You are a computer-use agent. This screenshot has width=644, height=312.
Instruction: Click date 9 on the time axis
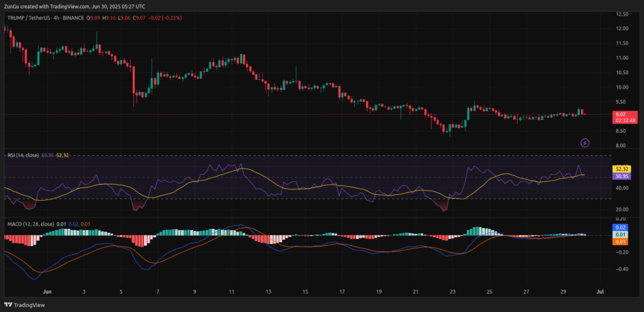pos(195,292)
